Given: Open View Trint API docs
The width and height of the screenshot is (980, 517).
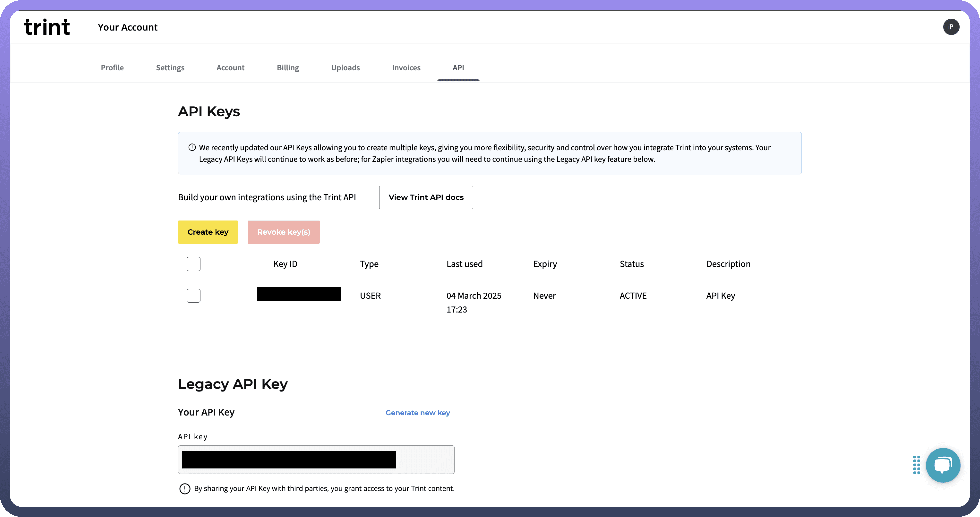Looking at the screenshot, I should [426, 197].
